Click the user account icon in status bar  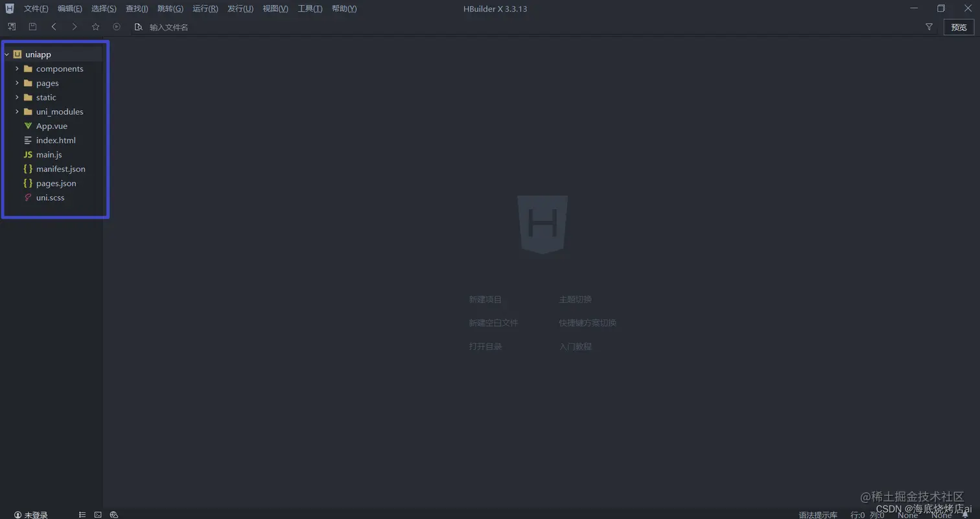pos(18,514)
